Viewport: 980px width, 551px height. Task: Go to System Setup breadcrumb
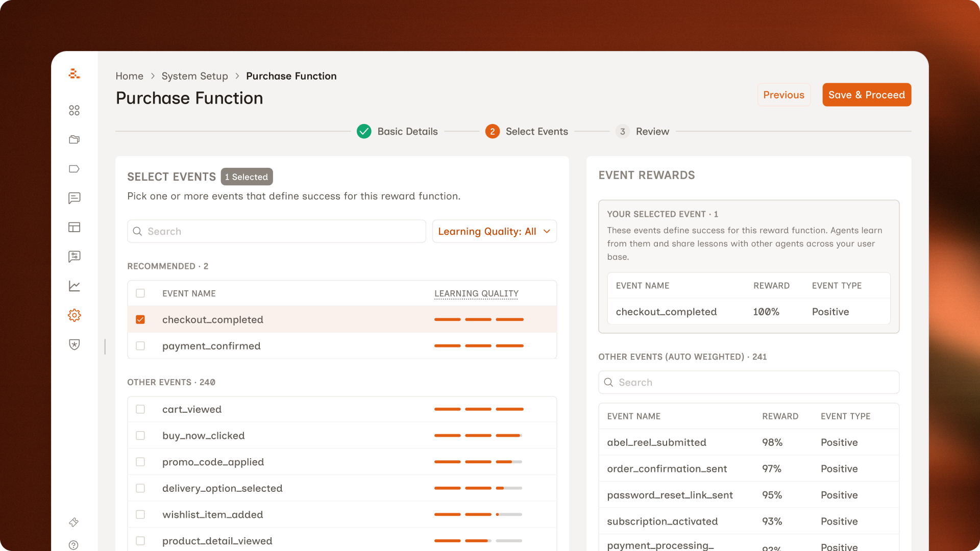[194, 76]
